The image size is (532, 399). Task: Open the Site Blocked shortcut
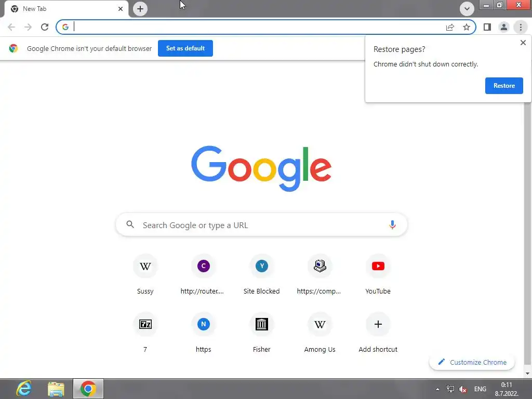click(x=262, y=274)
